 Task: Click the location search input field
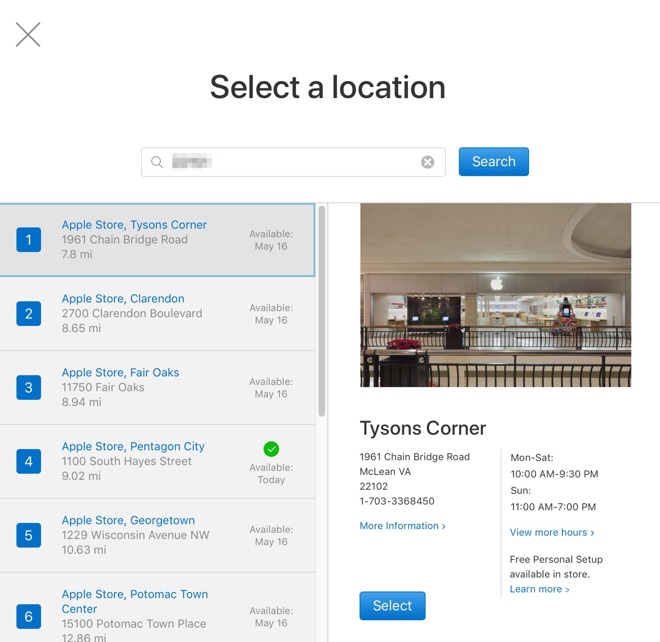(x=293, y=162)
